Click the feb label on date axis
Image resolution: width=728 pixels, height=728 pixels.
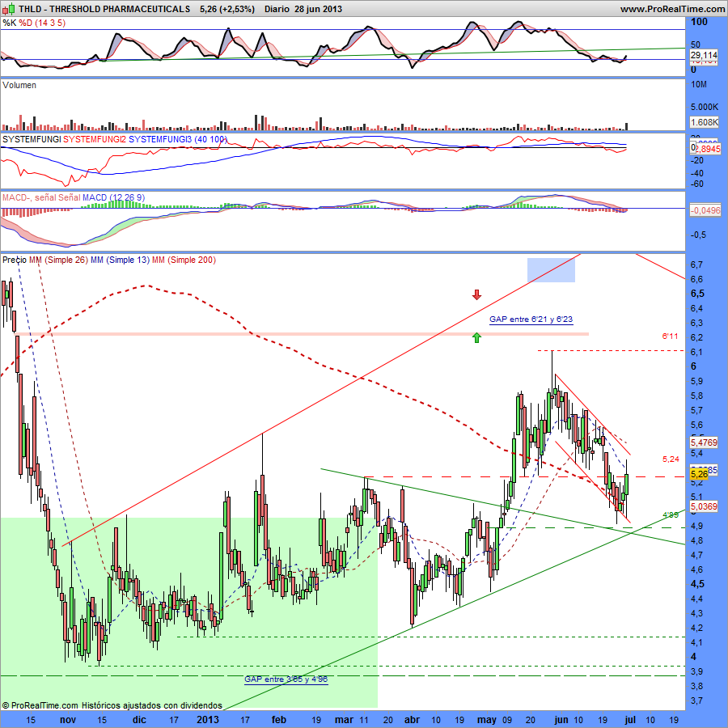(278, 720)
